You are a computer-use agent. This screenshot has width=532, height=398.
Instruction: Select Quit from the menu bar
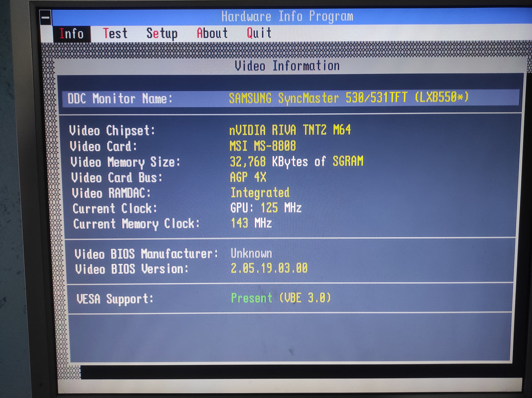coord(259,33)
